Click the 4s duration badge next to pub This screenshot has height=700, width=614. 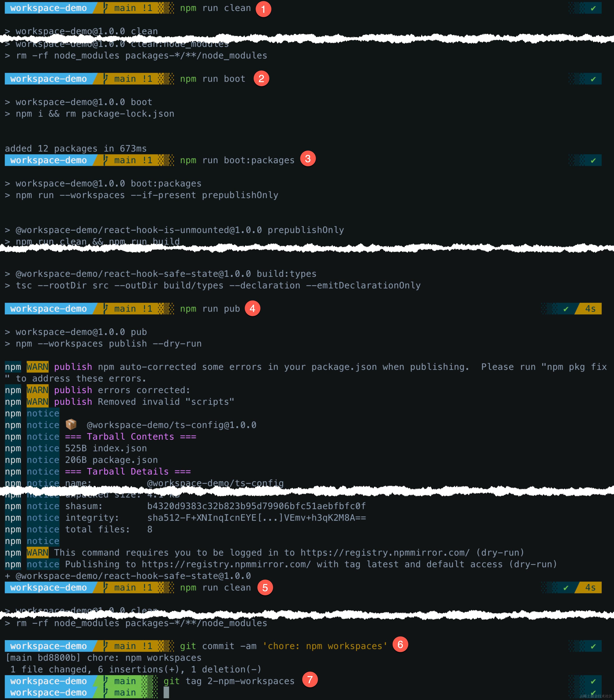point(590,308)
